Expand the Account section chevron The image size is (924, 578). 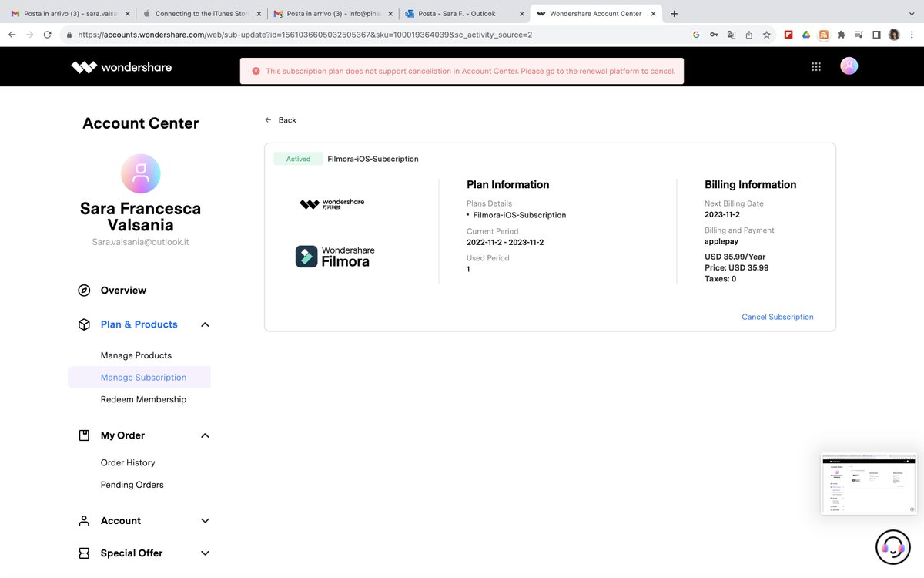click(205, 521)
